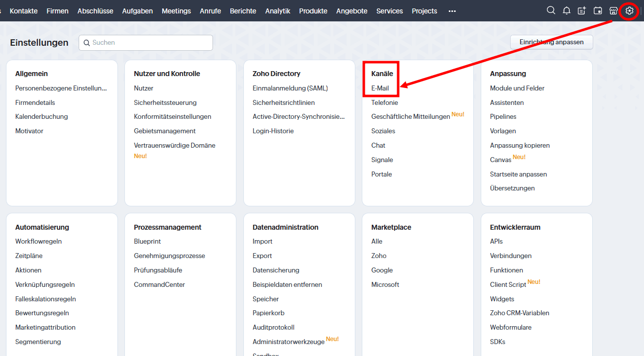
Task: Open Workflowregeln under Automatisierung
Action: tap(39, 241)
